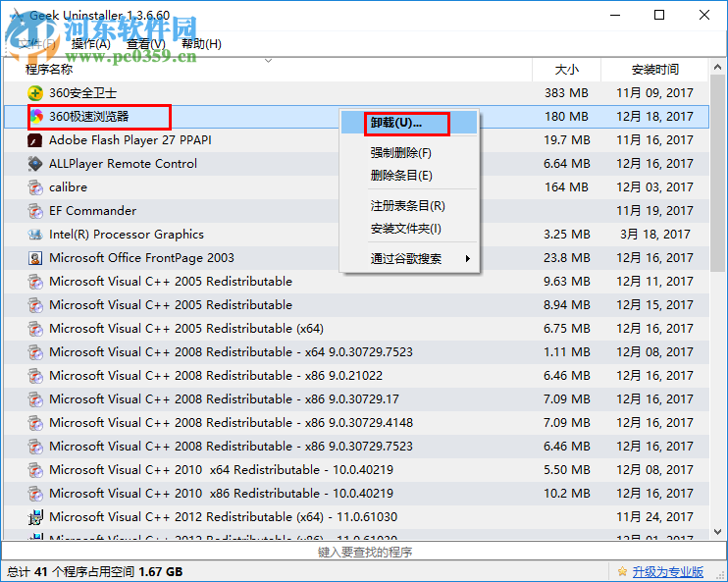Open 注册表条目(R) from the context menu
The image size is (728, 582).
click(409, 206)
